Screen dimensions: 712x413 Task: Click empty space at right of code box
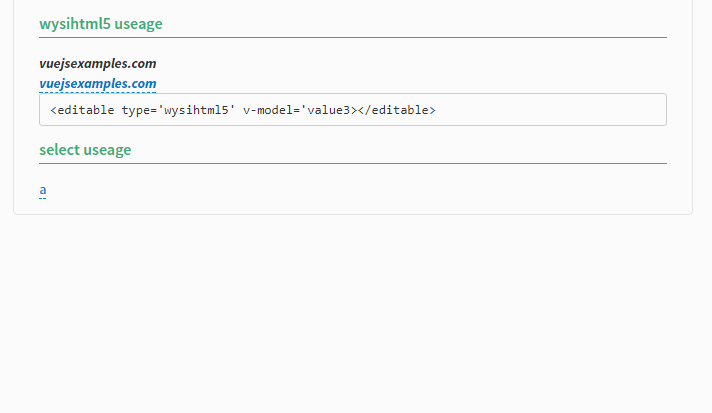tap(560, 110)
